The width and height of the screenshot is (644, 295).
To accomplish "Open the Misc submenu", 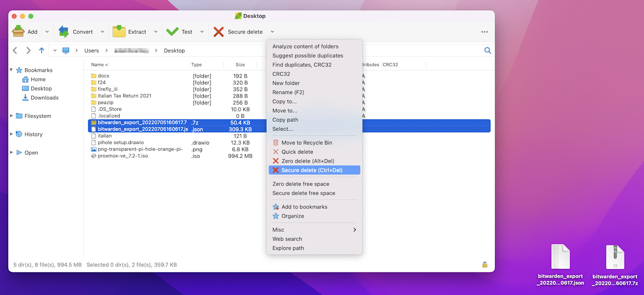I will (314, 230).
